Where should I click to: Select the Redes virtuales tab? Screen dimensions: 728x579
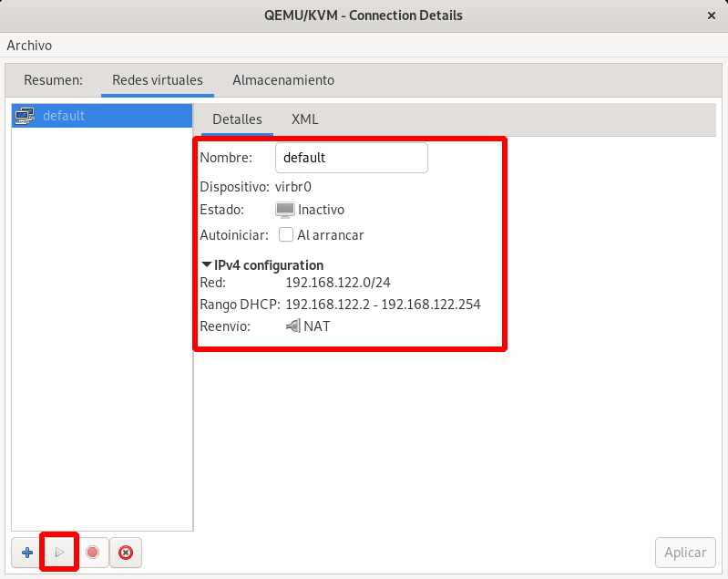point(158,80)
